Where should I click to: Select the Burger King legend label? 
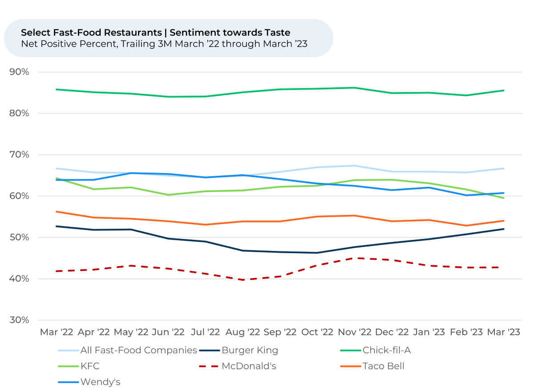tap(250, 350)
